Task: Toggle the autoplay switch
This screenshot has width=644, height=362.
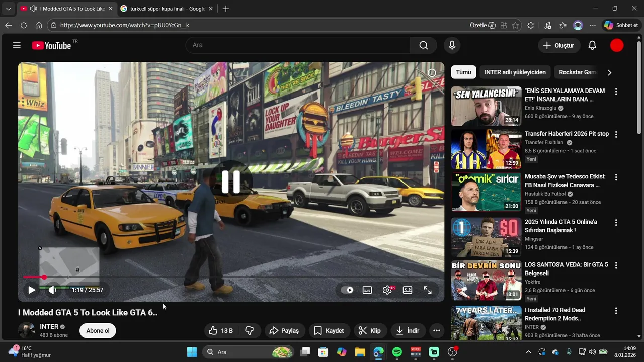Action: pyautogui.click(x=347, y=290)
